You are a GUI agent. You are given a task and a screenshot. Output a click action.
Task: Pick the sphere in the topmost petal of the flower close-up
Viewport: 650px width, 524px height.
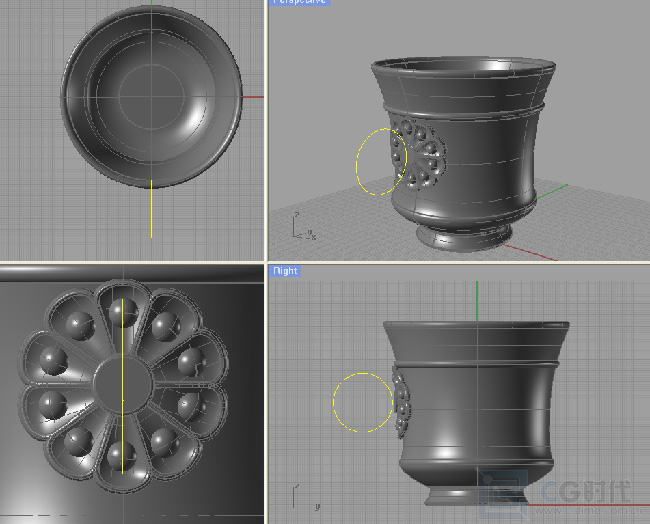(123, 311)
